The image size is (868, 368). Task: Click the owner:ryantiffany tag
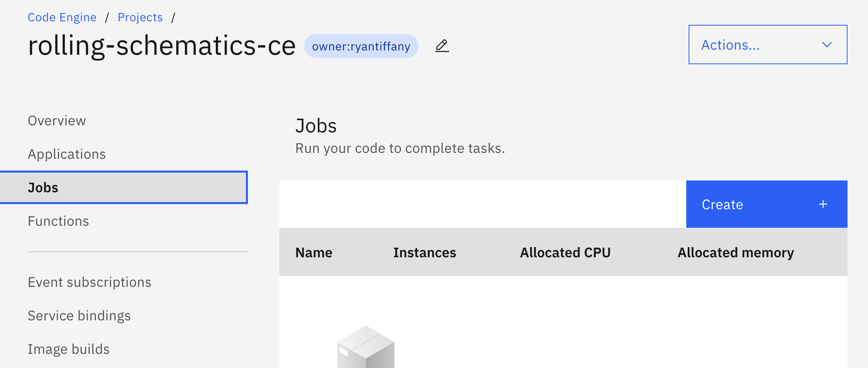tap(361, 46)
